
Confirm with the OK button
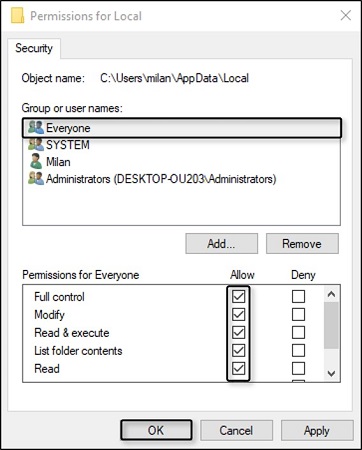156,430
